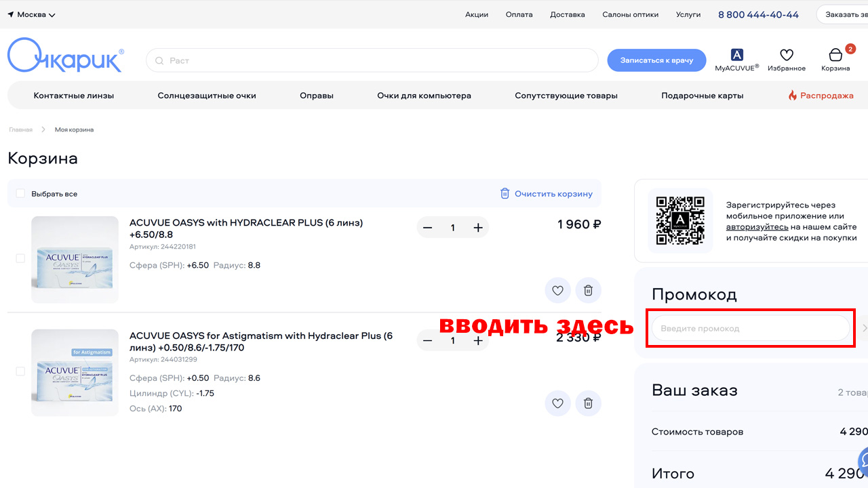
Task: Click the авторизуйтесь link
Action: (x=757, y=227)
